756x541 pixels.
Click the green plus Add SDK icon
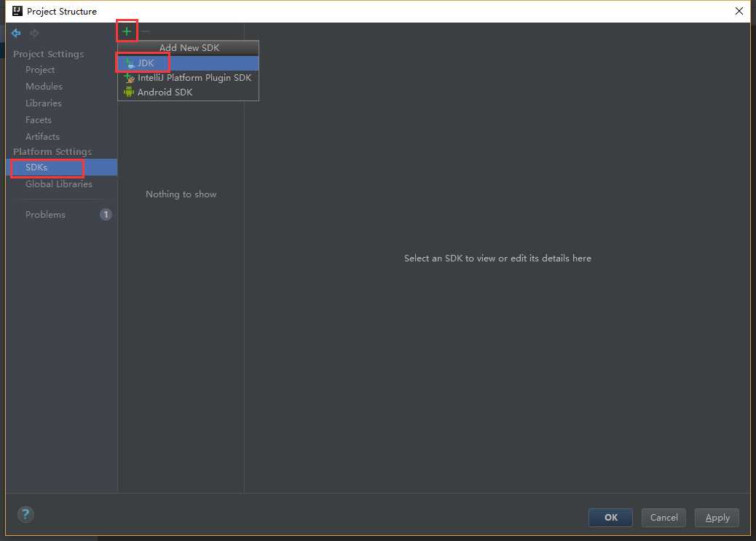(x=126, y=31)
